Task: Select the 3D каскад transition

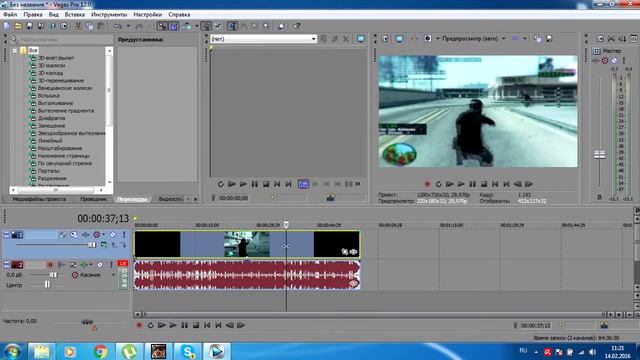Action: (51, 73)
